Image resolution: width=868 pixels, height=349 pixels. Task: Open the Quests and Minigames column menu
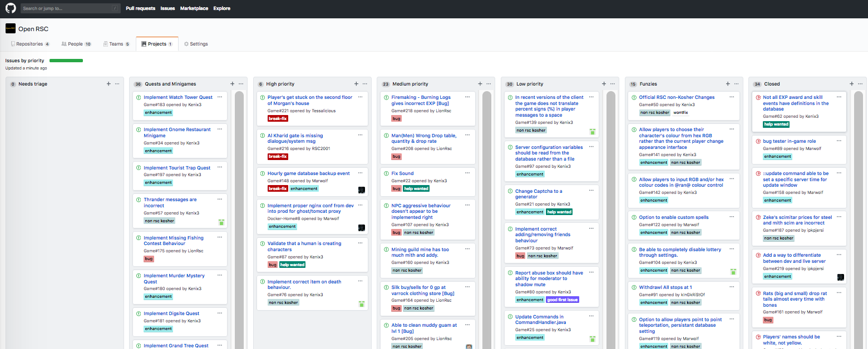coord(241,84)
